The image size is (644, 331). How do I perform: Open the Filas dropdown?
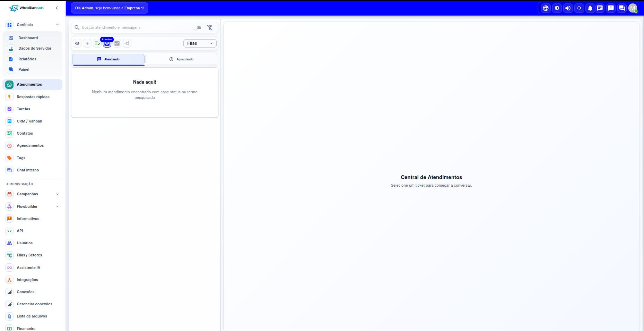200,43
